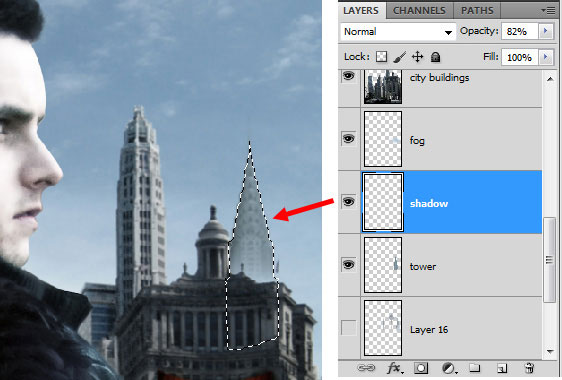Image resolution: width=562 pixels, height=380 pixels.
Task: Enable Lock all padlock icon
Action: (435, 57)
